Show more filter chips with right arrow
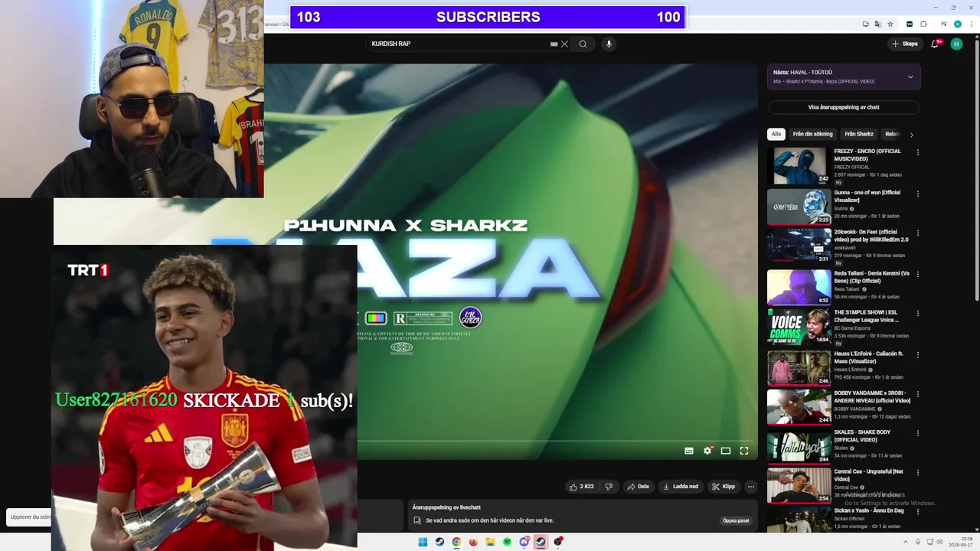The height and width of the screenshot is (551, 980). click(911, 135)
